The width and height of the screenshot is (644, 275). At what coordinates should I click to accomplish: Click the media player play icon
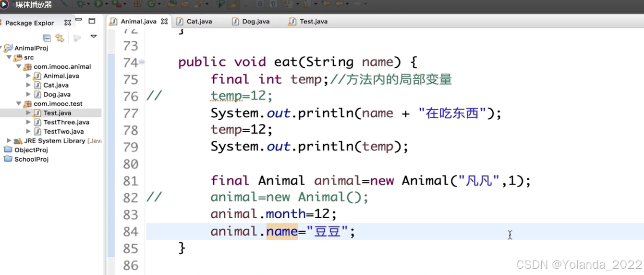pyautogui.click(x=4, y=4)
